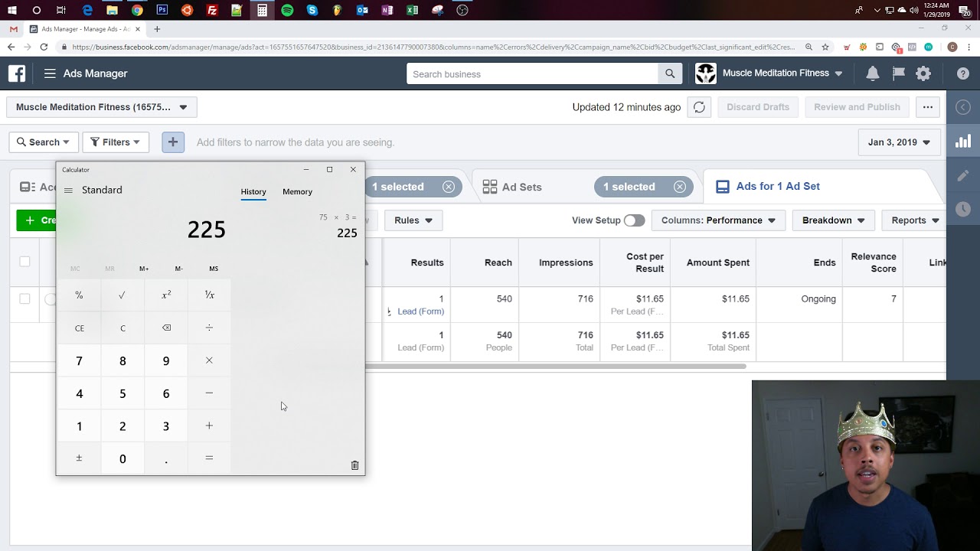
Task: Click the Calculator C clear key
Action: pyautogui.click(x=122, y=328)
